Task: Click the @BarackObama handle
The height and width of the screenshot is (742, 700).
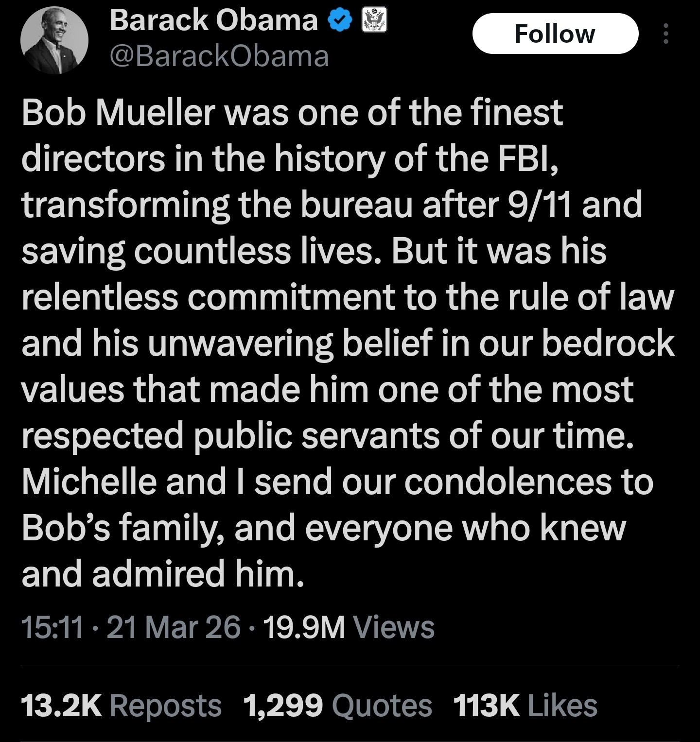Action: click(219, 56)
